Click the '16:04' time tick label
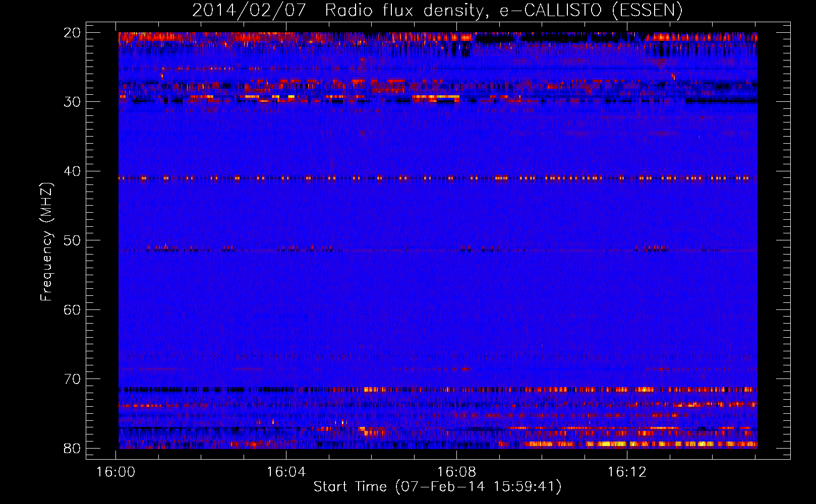The width and height of the screenshot is (816, 504). point(286,472)
